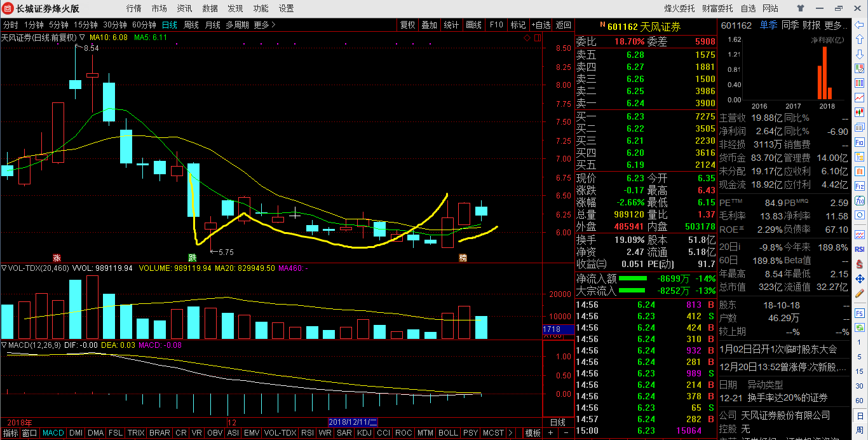
Task: Expand the 天风证券 chart title triangle
Action: point(83,38)
